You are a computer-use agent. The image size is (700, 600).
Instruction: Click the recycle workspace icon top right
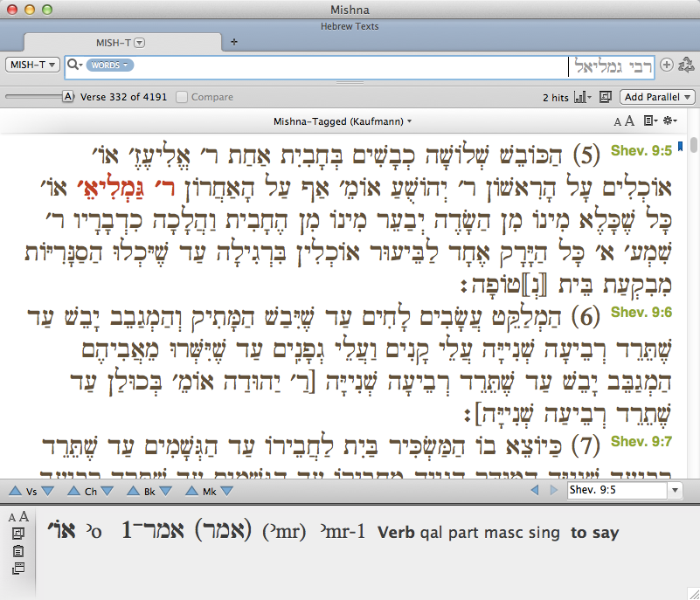click(686, 66)
